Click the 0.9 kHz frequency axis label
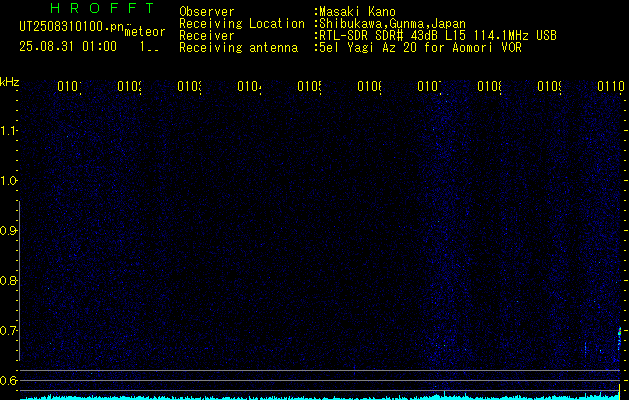 pos(8,231)
